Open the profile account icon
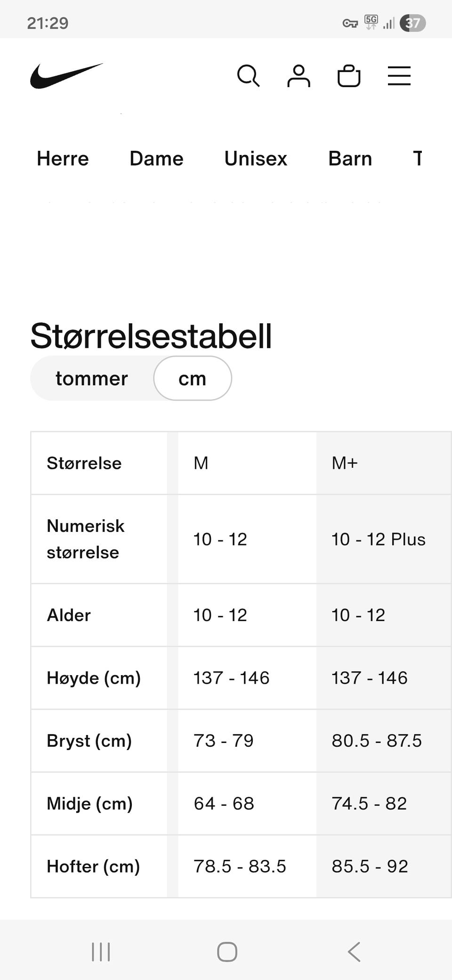The image size is (452, 980). pyautogui.click(x=299, y=76)
